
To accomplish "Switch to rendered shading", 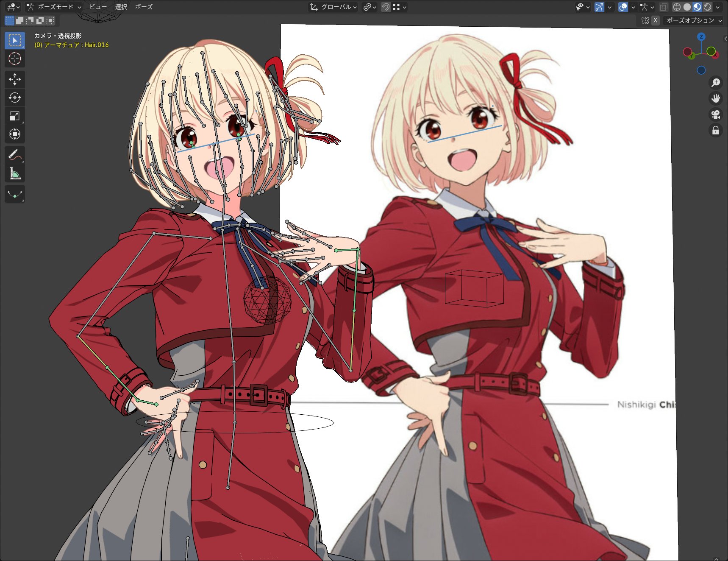I will [x=707, y=7].
